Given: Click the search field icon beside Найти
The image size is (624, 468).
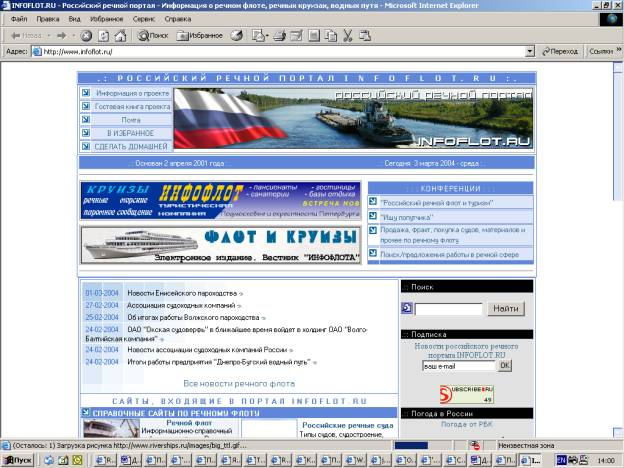Looking at the screenshot, I should pyautogui.click(x=407, y=308).
